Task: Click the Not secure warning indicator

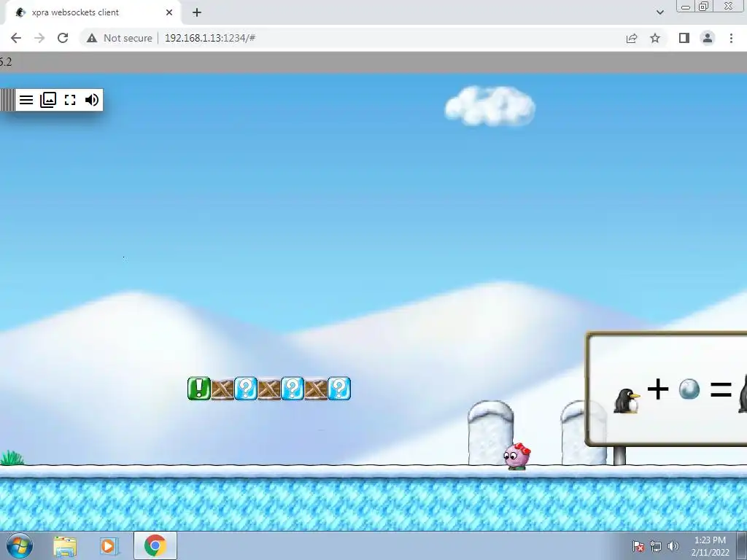Action: [120, 38]
